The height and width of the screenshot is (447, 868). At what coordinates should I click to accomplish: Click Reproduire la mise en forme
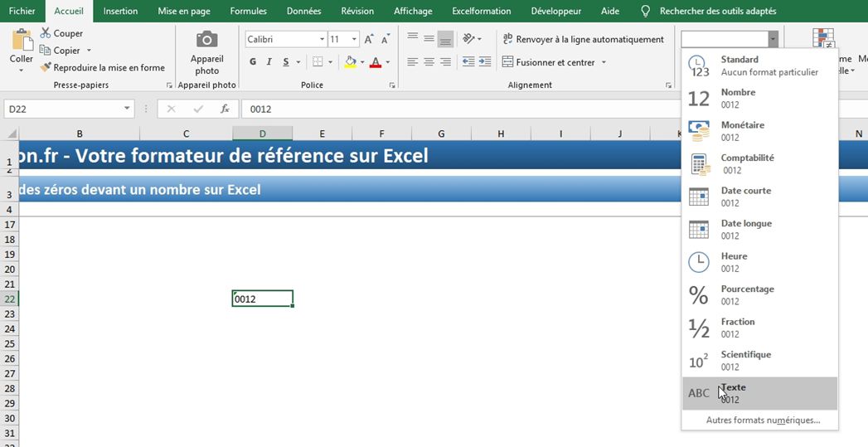click(x=103, y=68)
